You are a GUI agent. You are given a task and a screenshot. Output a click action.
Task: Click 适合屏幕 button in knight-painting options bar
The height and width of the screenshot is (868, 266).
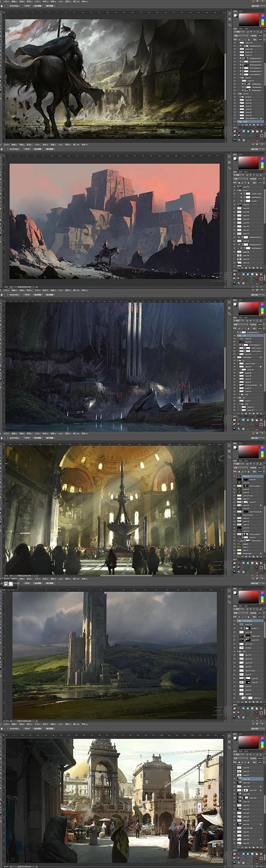[38, 6]
